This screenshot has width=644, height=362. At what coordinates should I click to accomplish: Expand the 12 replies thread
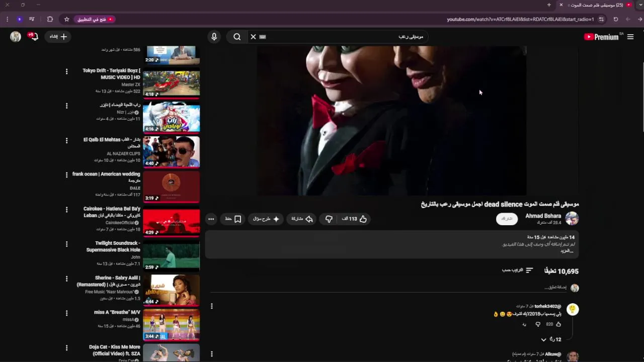[x=551, y=339]
